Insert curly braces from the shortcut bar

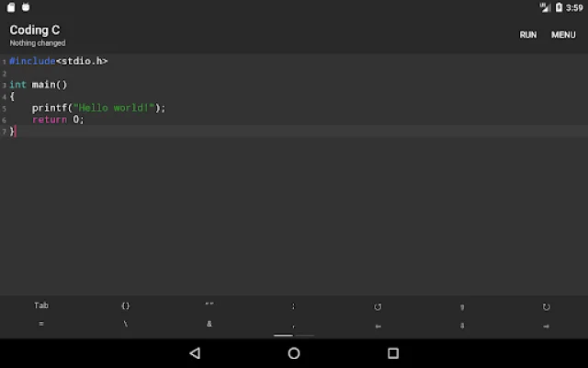click(x=126, y=305)
